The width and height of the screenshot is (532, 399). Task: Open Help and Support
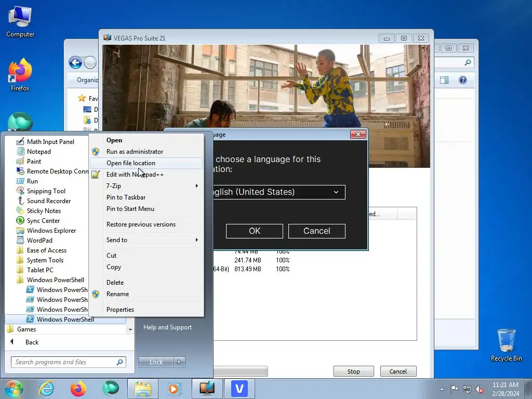[x=168, y=327]
